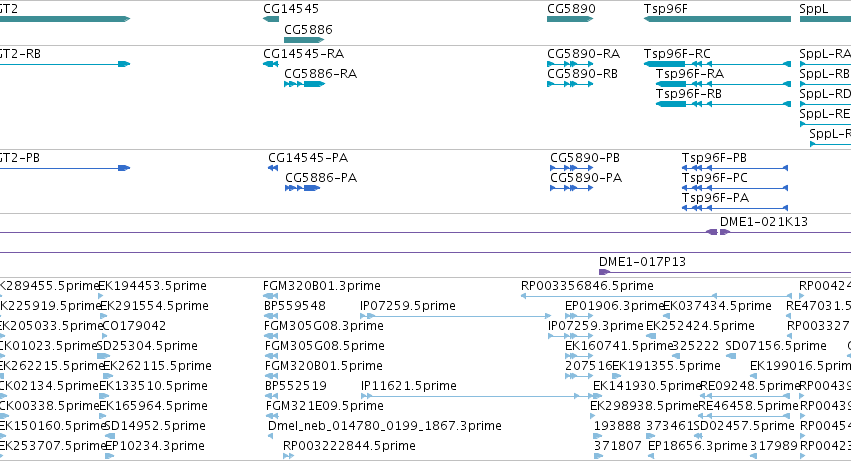This screenshot has height=461, width=851.
Task: Select the DME1-021K13 feature arrows
Action: [x=717, y=232]
